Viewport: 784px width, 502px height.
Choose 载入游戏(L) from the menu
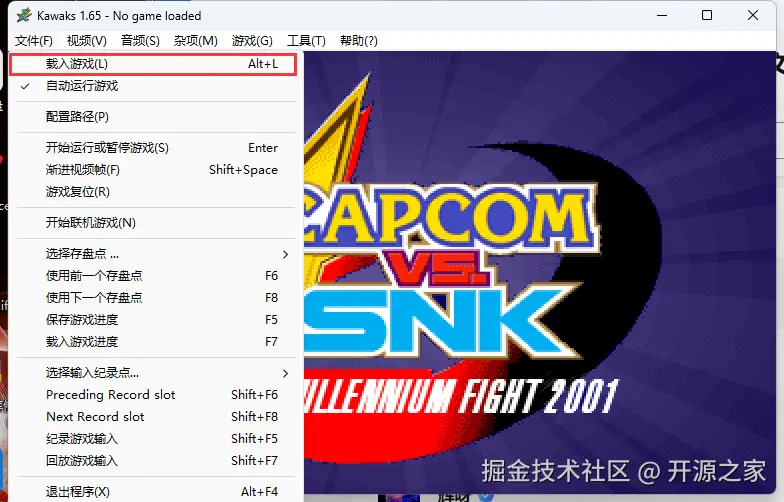153,64
